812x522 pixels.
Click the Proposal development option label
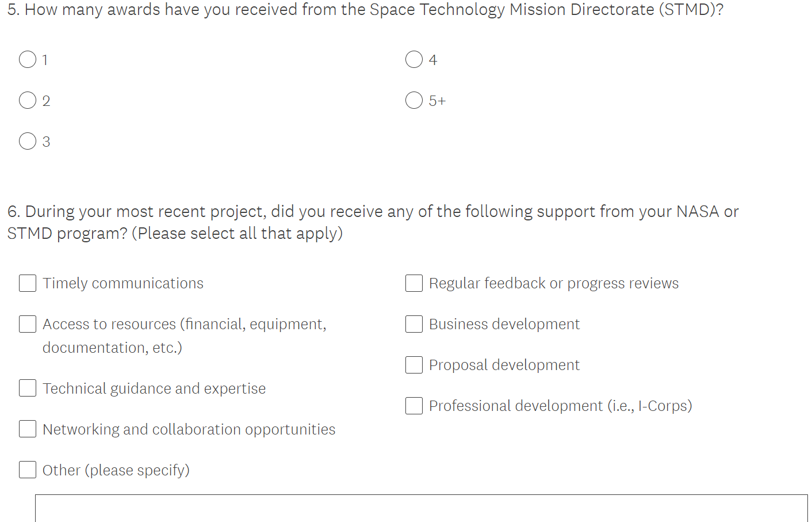pos(504,365)
